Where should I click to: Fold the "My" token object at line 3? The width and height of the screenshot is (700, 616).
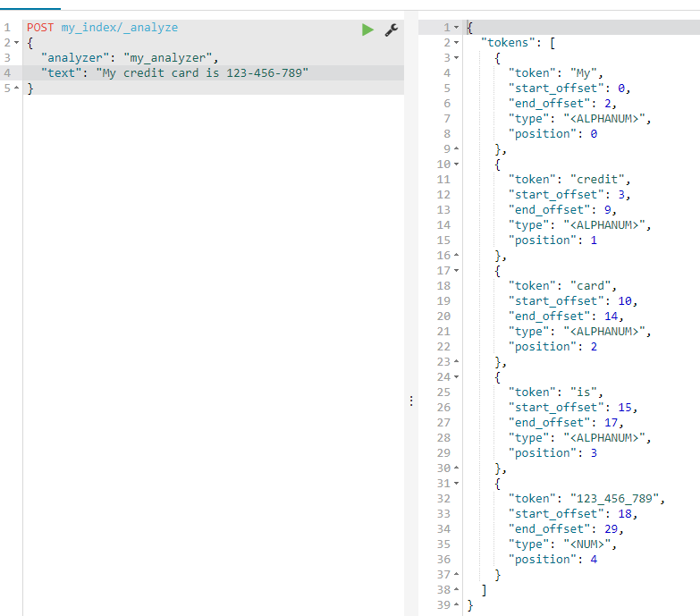click(x=456, y=58)
